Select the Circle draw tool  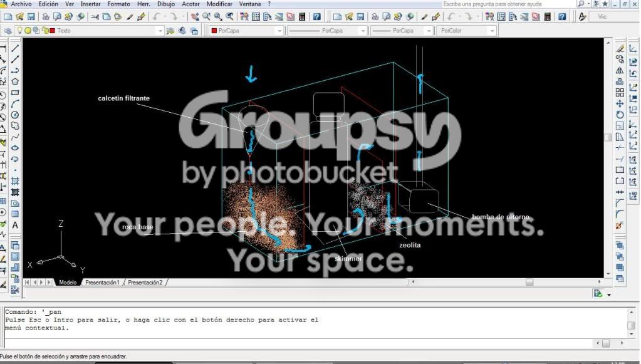pos(15,115)
